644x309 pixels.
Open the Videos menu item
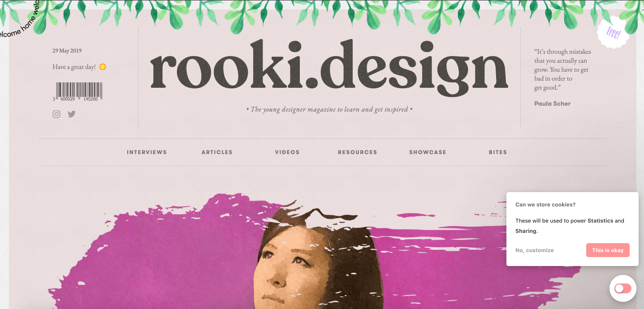(x=287, y=152)
